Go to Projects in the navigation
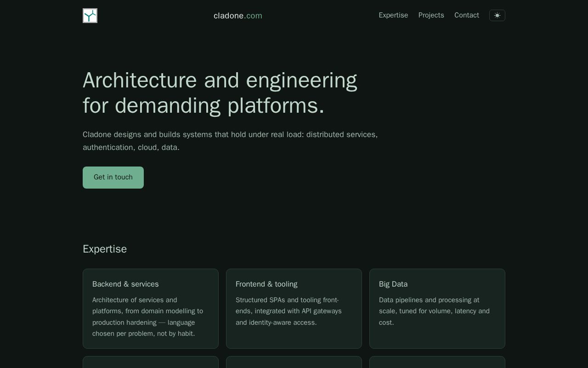 coord(431,15)
